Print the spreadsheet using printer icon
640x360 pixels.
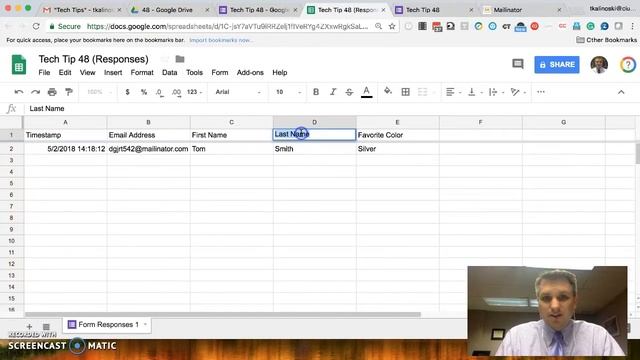click(x=52, y=92)
